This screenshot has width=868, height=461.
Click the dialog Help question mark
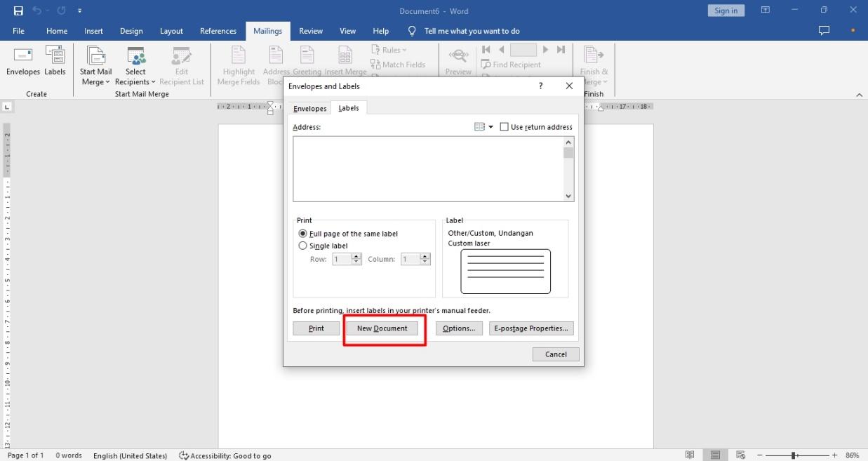click(x=540, y=86)
